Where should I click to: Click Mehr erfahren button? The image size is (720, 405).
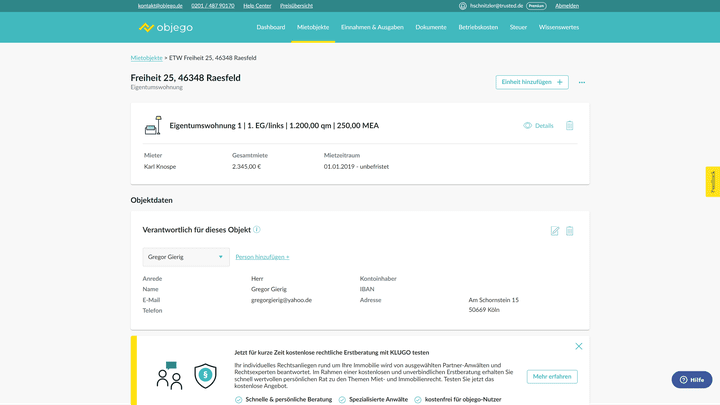(552, 377)
